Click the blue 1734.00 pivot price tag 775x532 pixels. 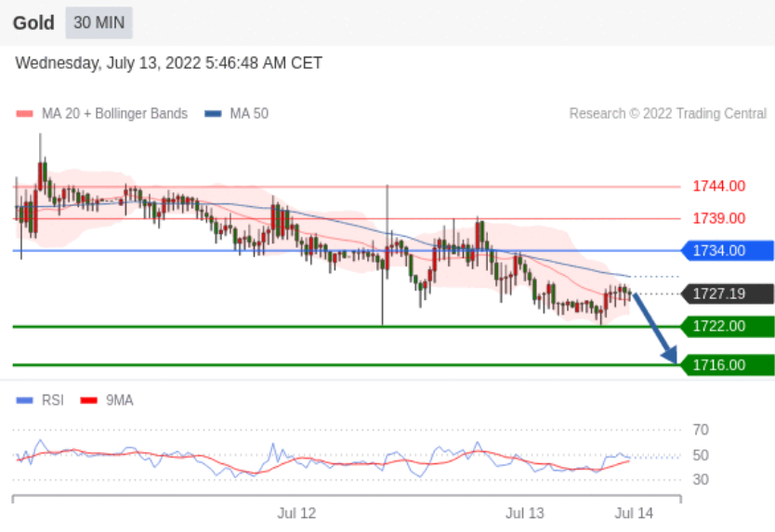[728, 251]
